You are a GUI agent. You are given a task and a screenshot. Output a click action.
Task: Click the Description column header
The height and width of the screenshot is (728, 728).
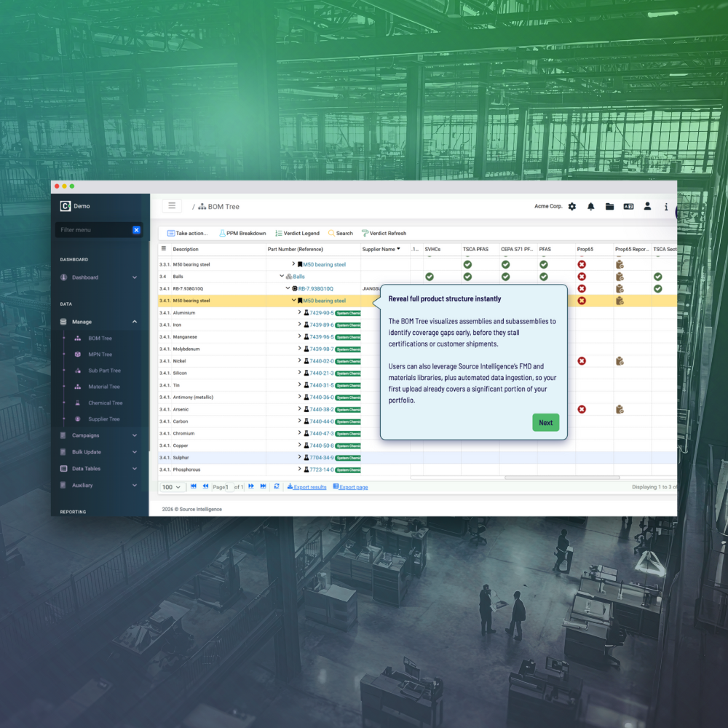pos(186,249)
